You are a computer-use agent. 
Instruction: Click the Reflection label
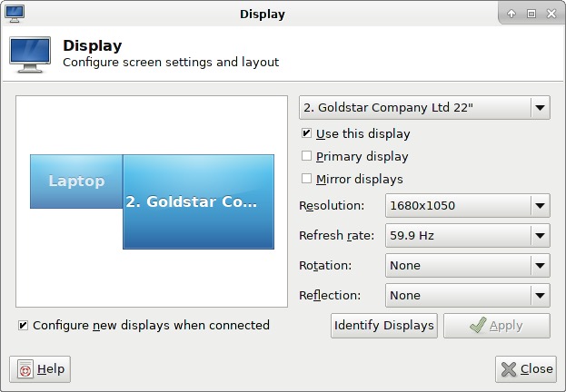[x=330, y=295]
